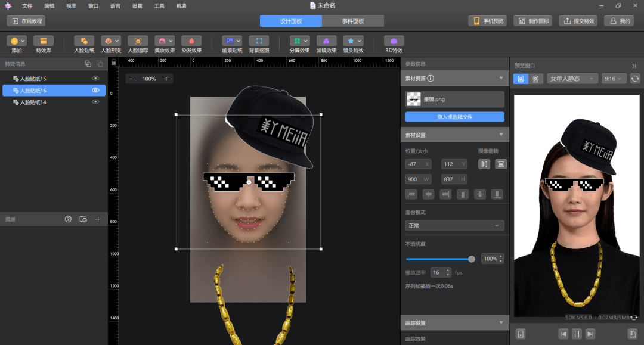Switch to the 设计面板 tab

(291, 21)
